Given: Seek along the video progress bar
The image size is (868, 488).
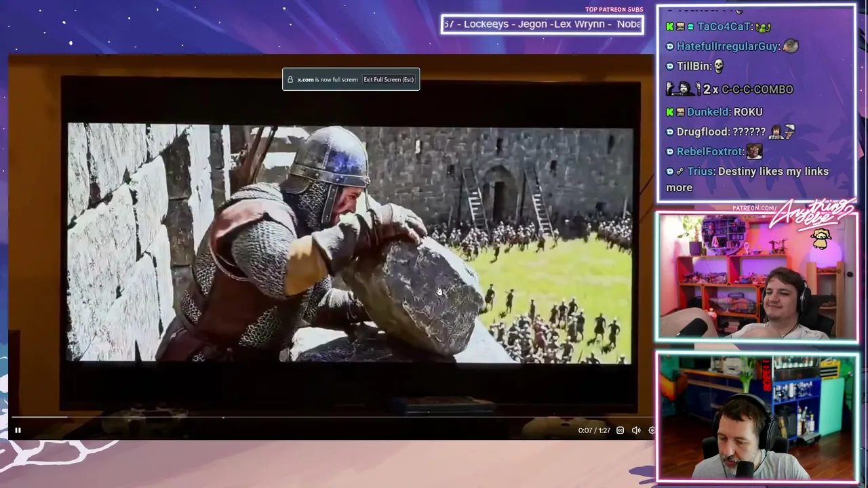Looking at the screenshot, I should point(332,418).
